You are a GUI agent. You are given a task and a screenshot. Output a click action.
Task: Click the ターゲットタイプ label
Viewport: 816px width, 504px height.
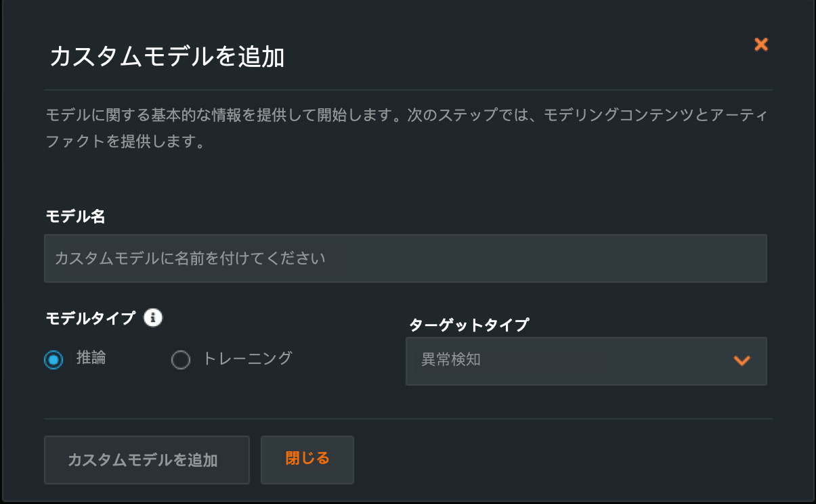click(x=469, y=325)
